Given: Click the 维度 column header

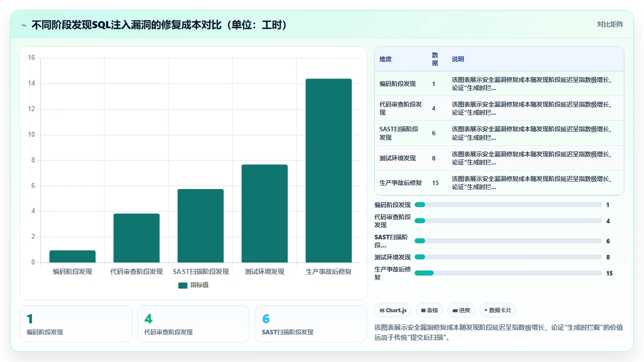Looking at the screenshot, I should coord(385,59).
